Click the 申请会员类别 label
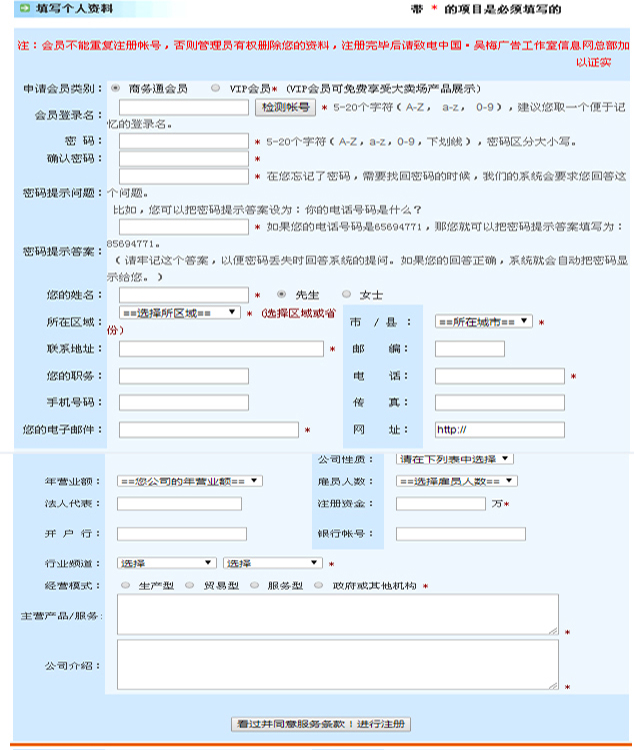Image resolution: width=634 pixels, height=750 pixels. [62, 88]
